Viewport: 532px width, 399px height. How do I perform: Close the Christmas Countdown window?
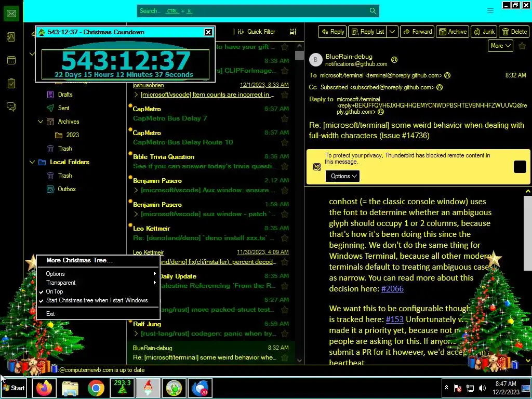[x=208, y=32]
